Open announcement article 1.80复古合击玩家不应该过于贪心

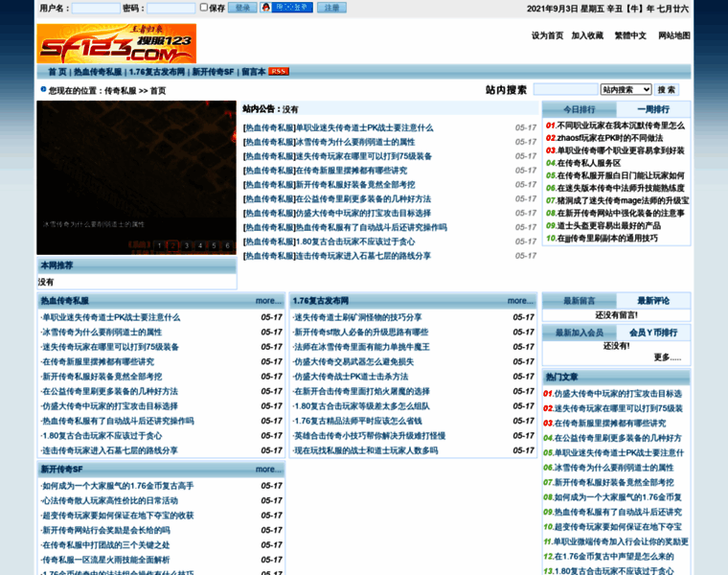(355, 241)
